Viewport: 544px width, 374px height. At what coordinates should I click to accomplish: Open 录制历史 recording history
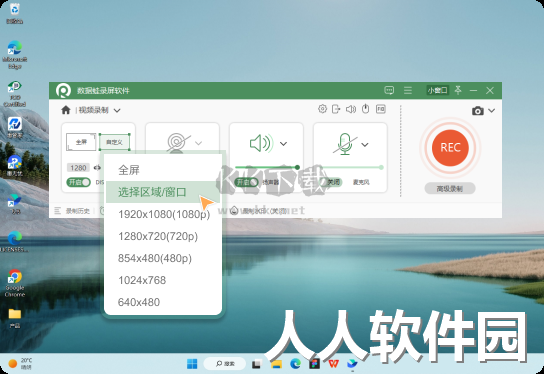[x=73, y=211]
